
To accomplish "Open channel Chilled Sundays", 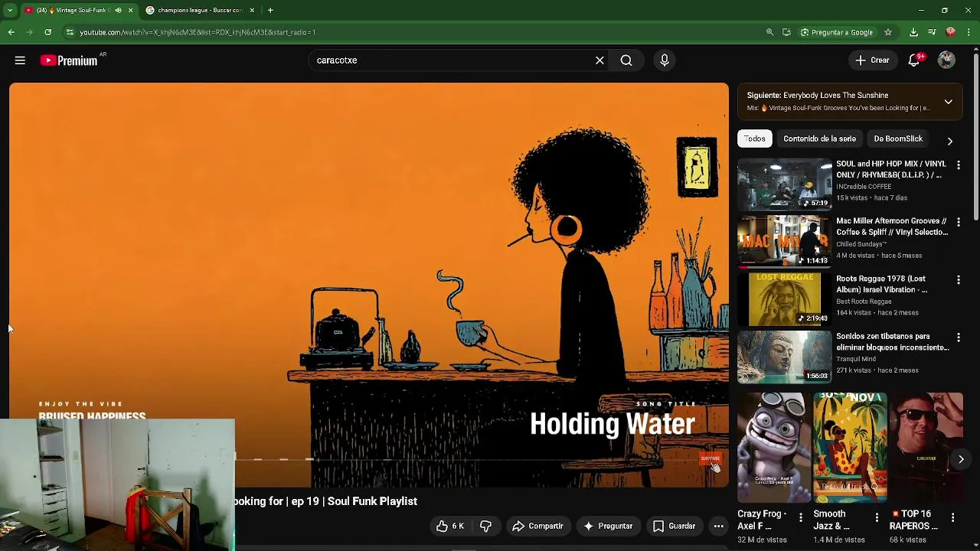I will [861, 244].
